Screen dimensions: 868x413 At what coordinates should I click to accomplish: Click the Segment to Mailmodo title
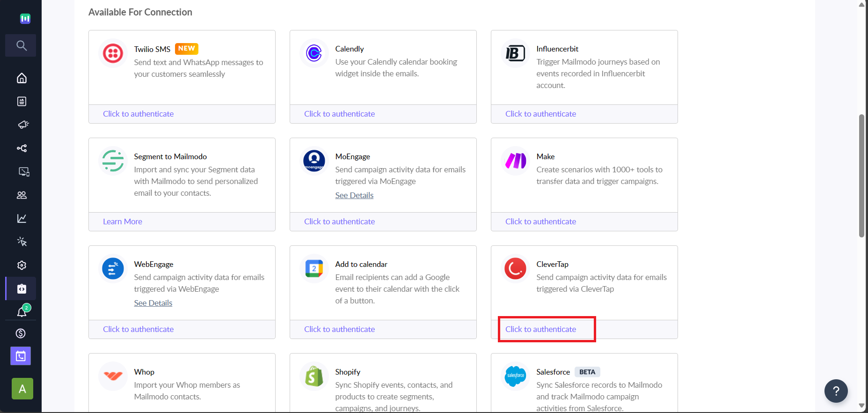tap(170, 156)
